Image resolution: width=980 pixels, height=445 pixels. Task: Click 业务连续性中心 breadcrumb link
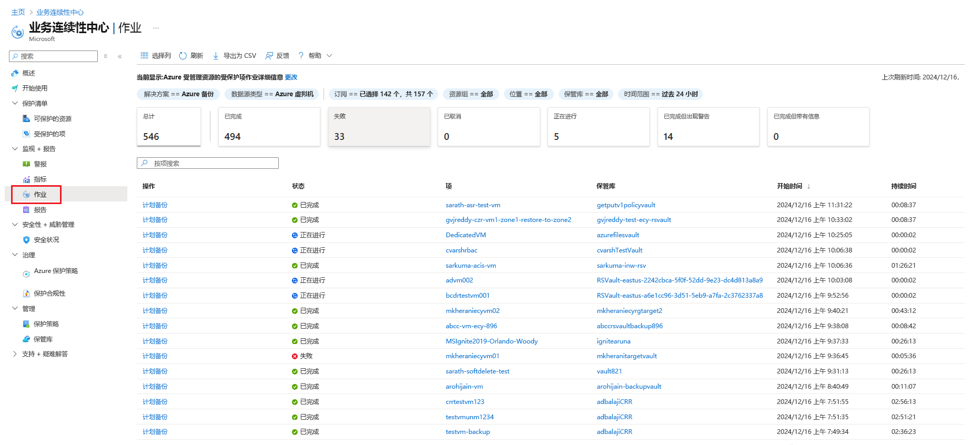point(60,12)
